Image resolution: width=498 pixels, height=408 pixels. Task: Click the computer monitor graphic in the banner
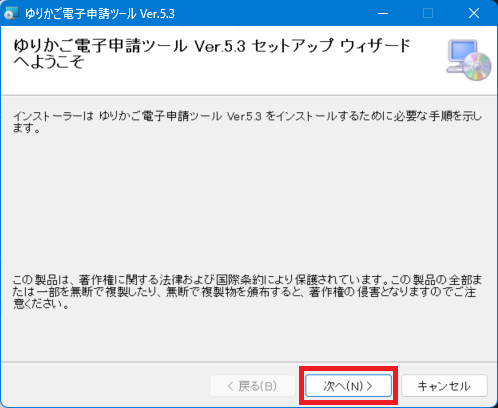(461, 53)
